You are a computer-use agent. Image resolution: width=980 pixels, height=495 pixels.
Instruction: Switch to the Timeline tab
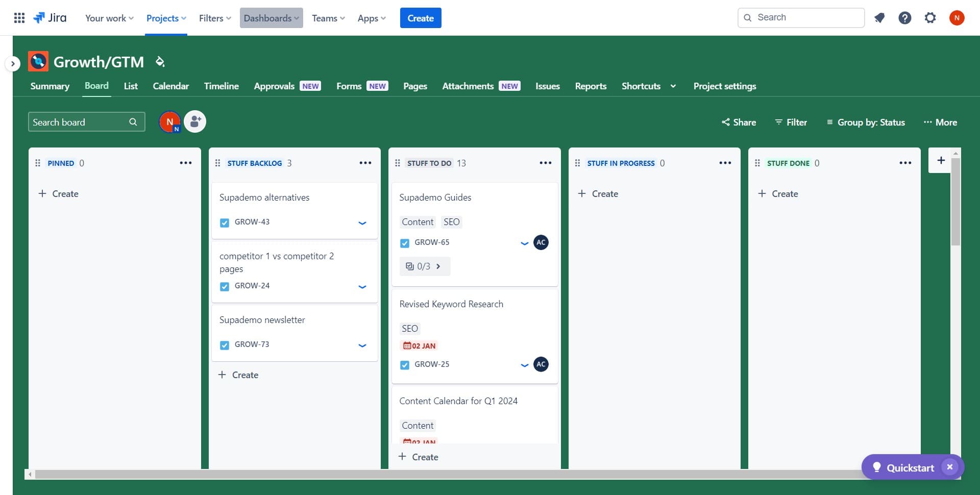tap(221, 86)
